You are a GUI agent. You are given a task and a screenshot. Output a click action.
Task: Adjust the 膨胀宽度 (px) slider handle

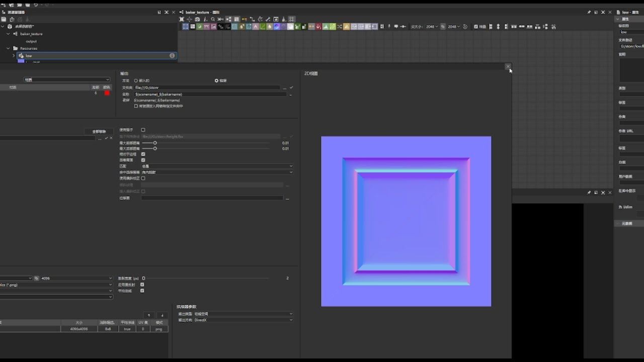(x=143, y=278)
